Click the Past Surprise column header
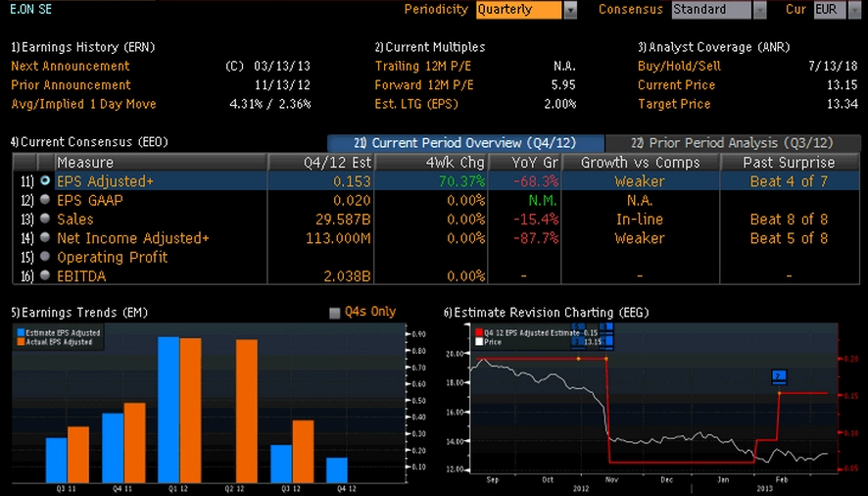 (790, 163)
